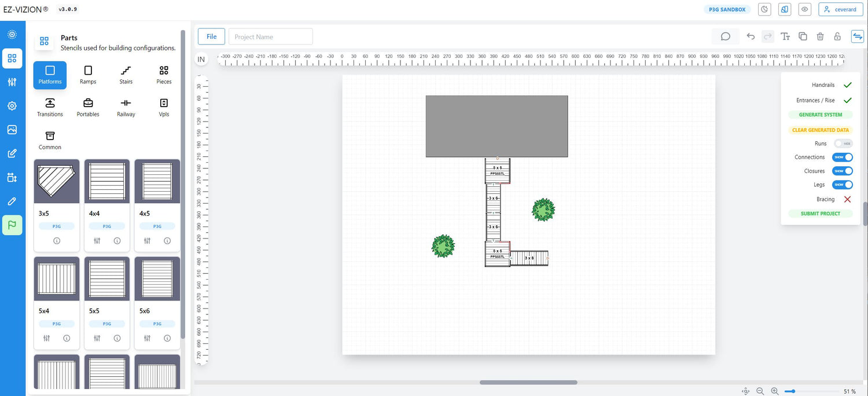Toggle the Runs visibility switch
The image size is (868, 396).
click(x=842, y=144)
